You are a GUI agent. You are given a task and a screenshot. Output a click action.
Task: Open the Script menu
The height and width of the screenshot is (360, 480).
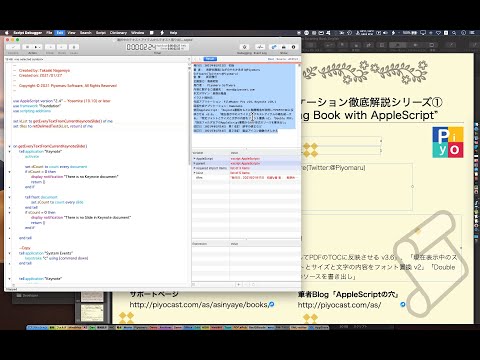click(101, 33)
